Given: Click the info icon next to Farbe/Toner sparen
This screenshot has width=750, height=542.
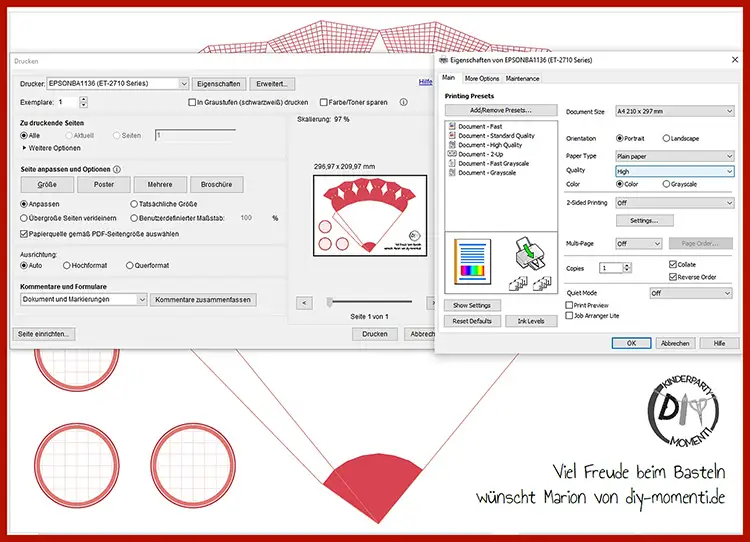Looking at the screenshot, I should (x=404, y=102).
